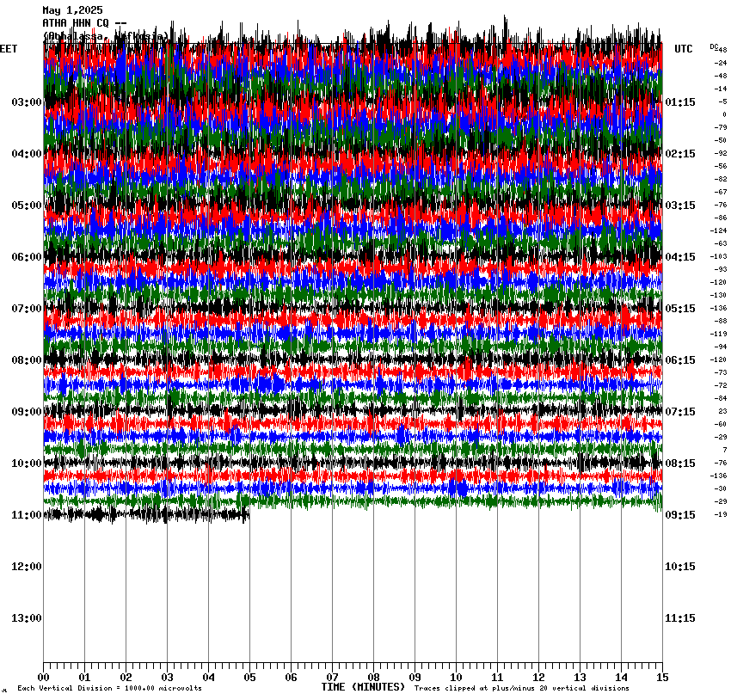Click the UTC time label '06:15'

click(680, 360)
